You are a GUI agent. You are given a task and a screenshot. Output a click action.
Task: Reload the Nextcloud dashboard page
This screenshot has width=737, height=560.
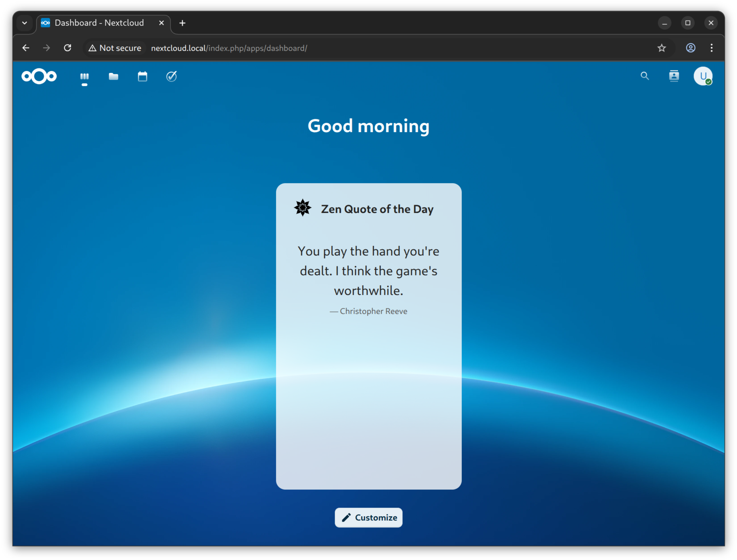pyautogui.click(x=67, y=48)
